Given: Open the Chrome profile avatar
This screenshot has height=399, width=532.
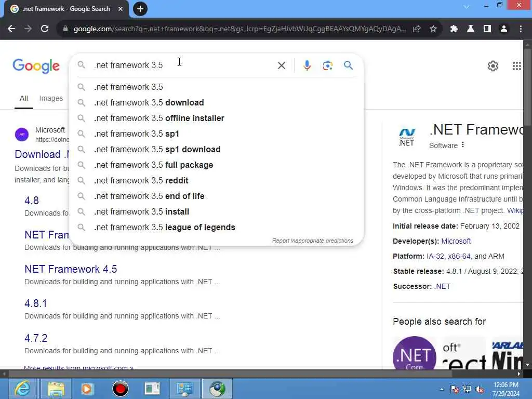Looking at the screenshot, I should click(504, 29).
